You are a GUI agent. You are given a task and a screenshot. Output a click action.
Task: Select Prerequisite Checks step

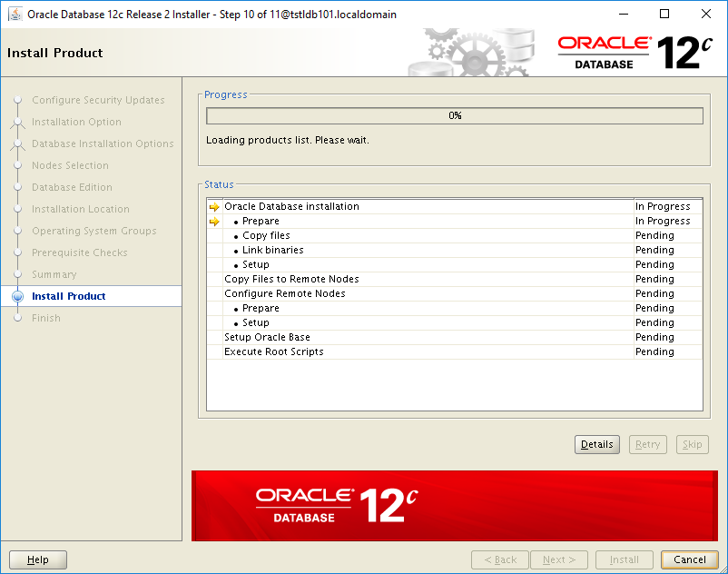[x=79, y=252]
